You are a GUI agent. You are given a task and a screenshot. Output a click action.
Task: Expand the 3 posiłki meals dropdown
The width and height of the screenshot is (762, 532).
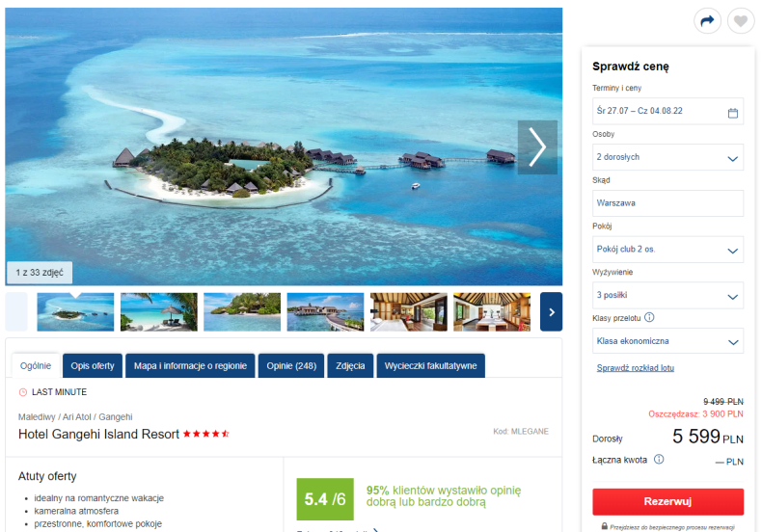pos(667,295)
